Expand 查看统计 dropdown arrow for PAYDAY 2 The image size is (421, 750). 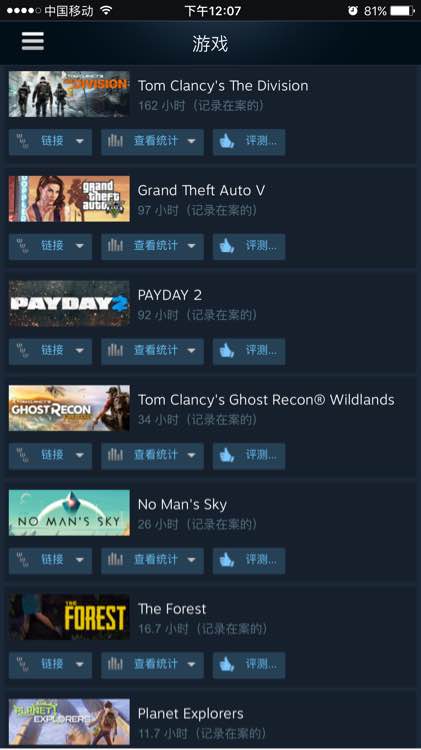tap(191, 351)
